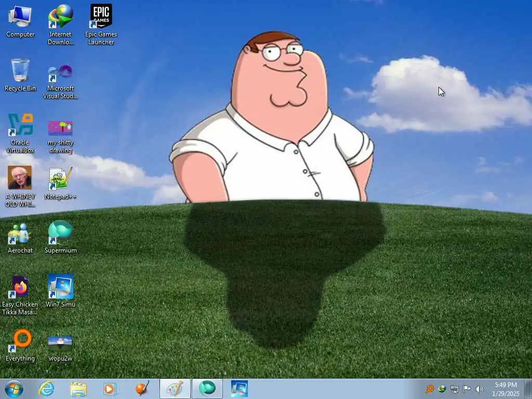Switch to the Supermium taskbar window

tap(207, 389)
